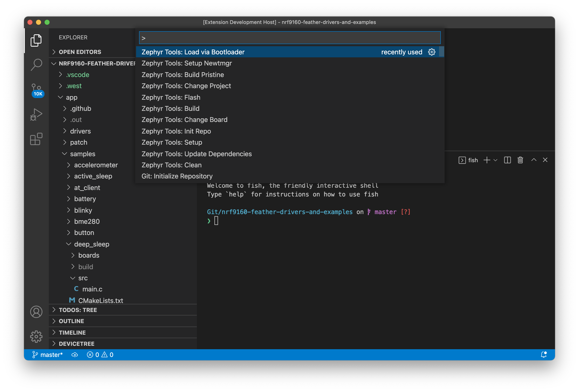Click the Accounts icon in activity bar
The height and width of the screenshot is (392, 579).
coord(36,312)
